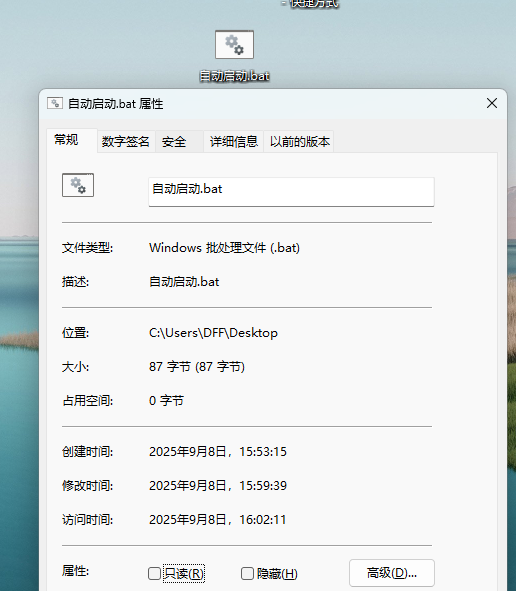The image size is (516, 591).
Task: Click the 修改时间 date value
Action: tap(218, 485)
